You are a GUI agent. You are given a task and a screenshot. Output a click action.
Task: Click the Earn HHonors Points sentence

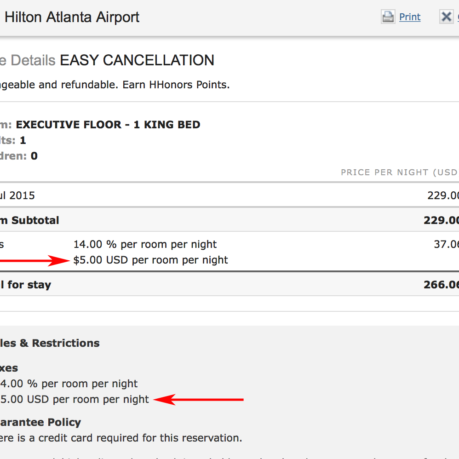[x=176, y=85]
